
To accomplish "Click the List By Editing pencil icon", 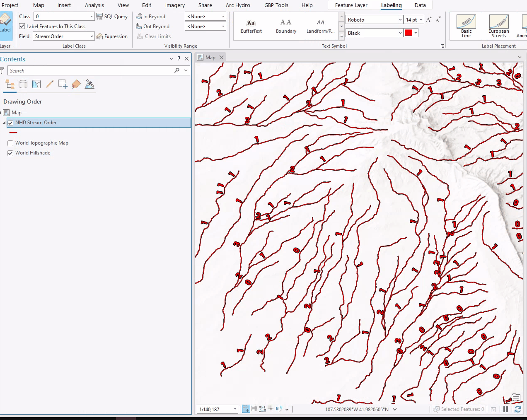I will coord(50,84).
